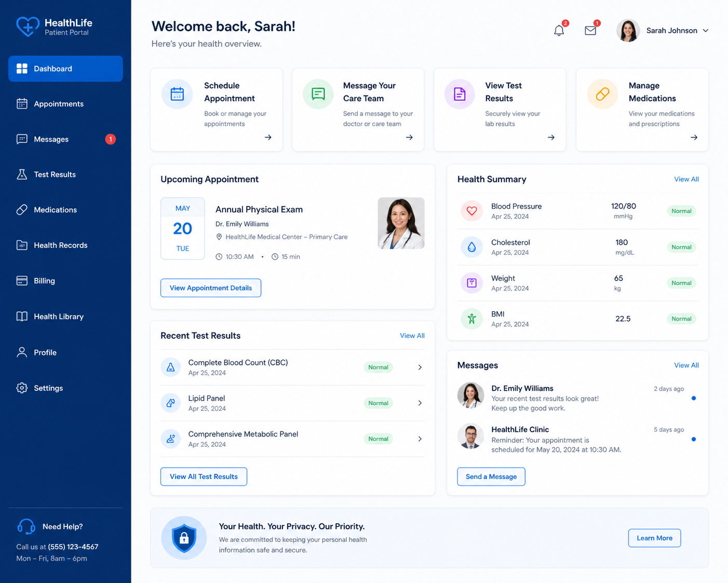
Task: Click View All in Messages panel
Action: pyautogui.click(x=686, y=365)
